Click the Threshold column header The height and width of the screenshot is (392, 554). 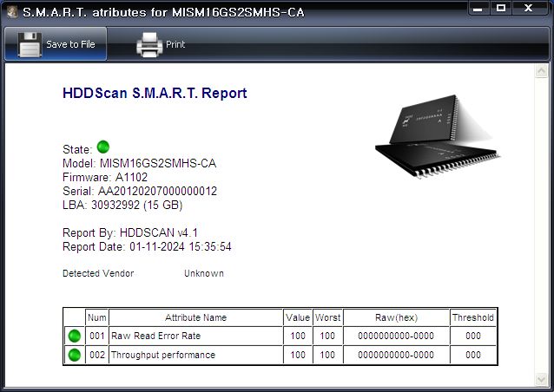(472, 317)
